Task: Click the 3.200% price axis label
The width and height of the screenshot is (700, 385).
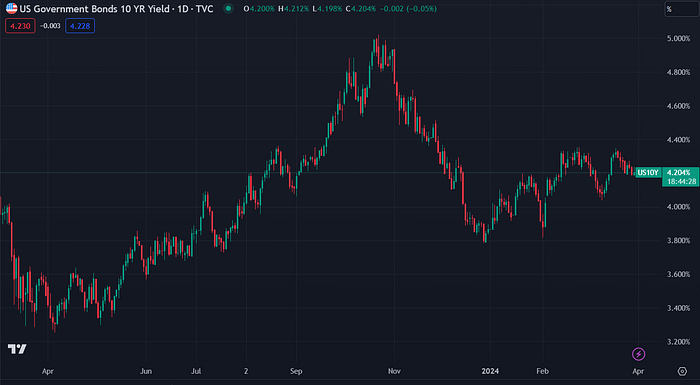Action: [679, 342]
